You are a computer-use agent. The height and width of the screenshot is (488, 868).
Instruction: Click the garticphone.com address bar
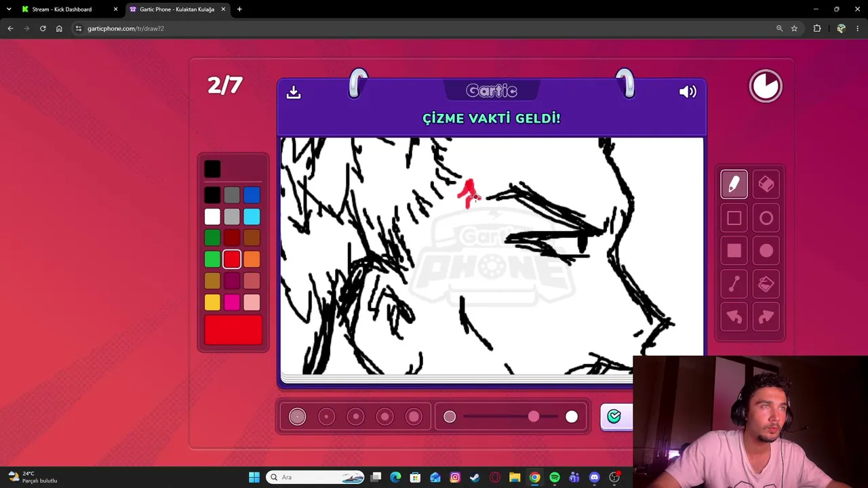pos(427,28)
